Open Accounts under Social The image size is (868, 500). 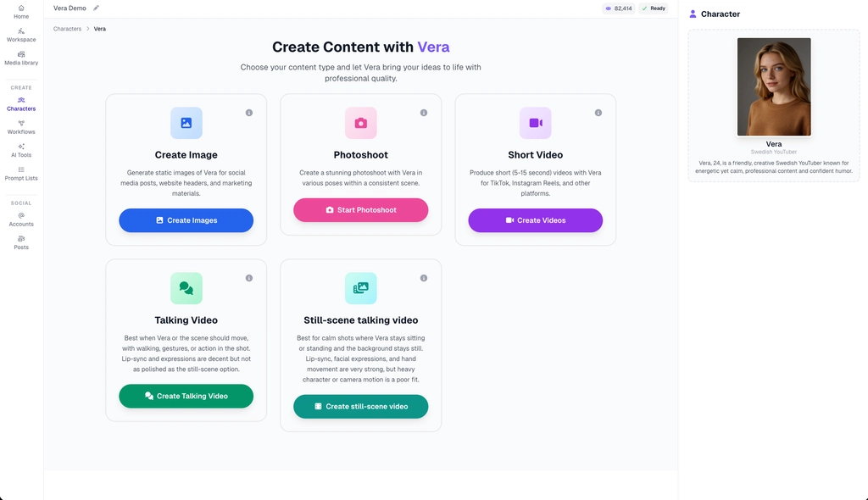pos(20,219)
